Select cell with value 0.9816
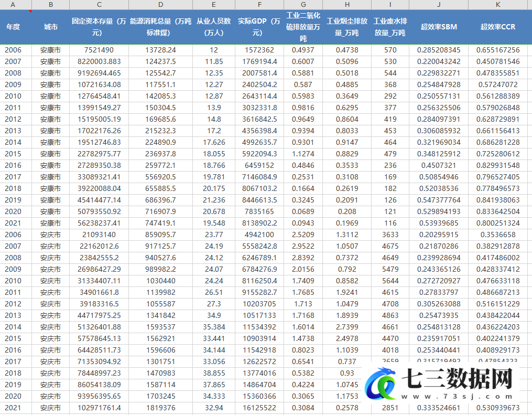The width and height of the screenshot is (532, 415). pyautogui.click(x=303, y=108)
